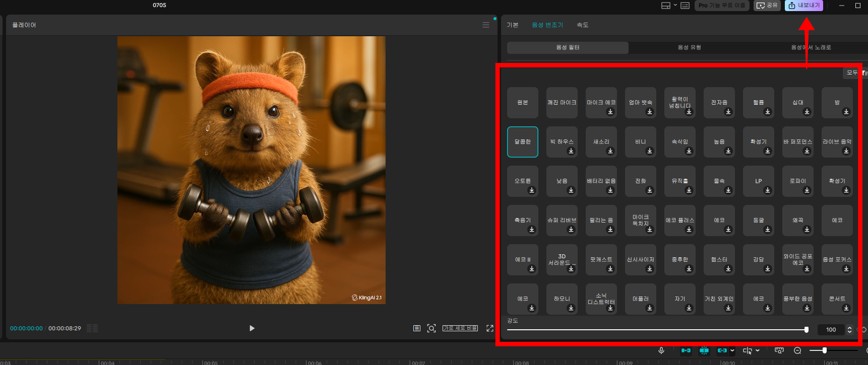Pick the 로파이 voice filter tile
Viewport: 868px width, 365px height.
798,181
